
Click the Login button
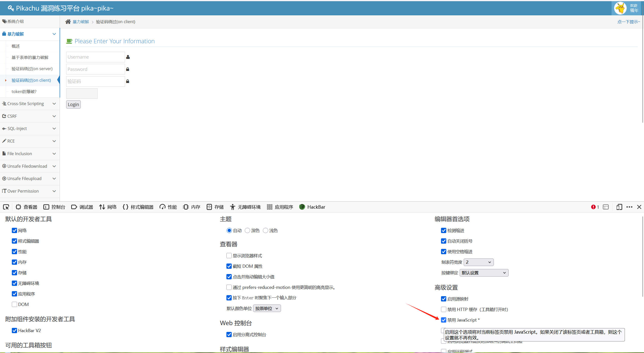click(x=73, y=104)
